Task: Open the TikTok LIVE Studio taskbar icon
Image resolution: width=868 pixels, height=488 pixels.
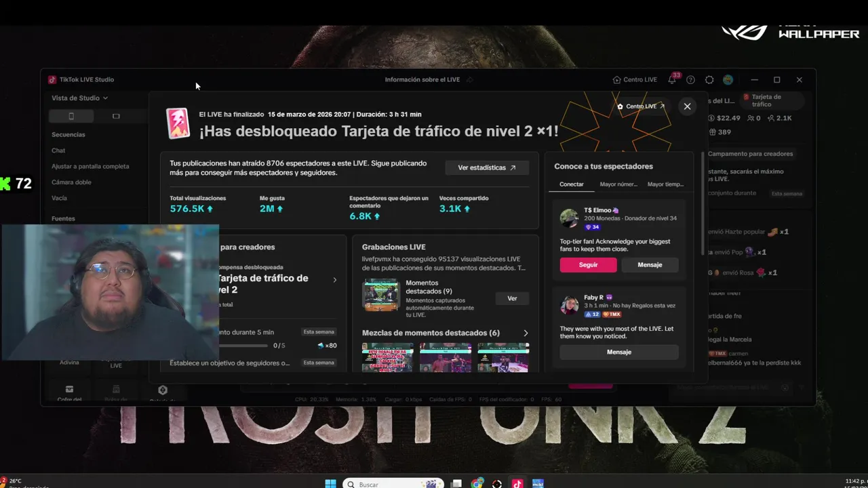Action: (517, 483)
